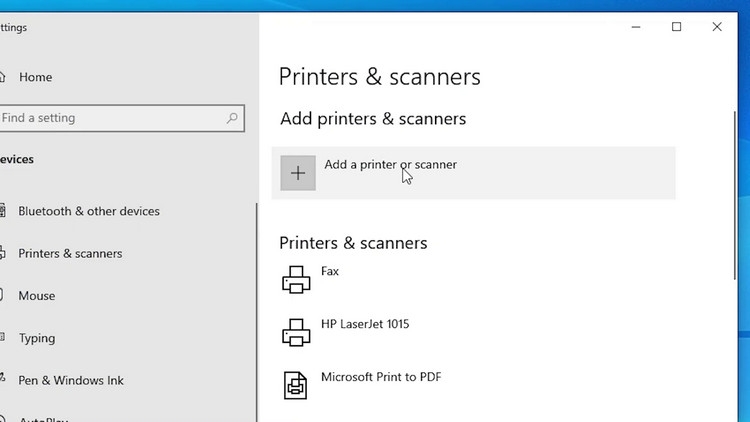Open Typing settings page
The height and width of the screenshot is (422, 750).
[37, 338]
